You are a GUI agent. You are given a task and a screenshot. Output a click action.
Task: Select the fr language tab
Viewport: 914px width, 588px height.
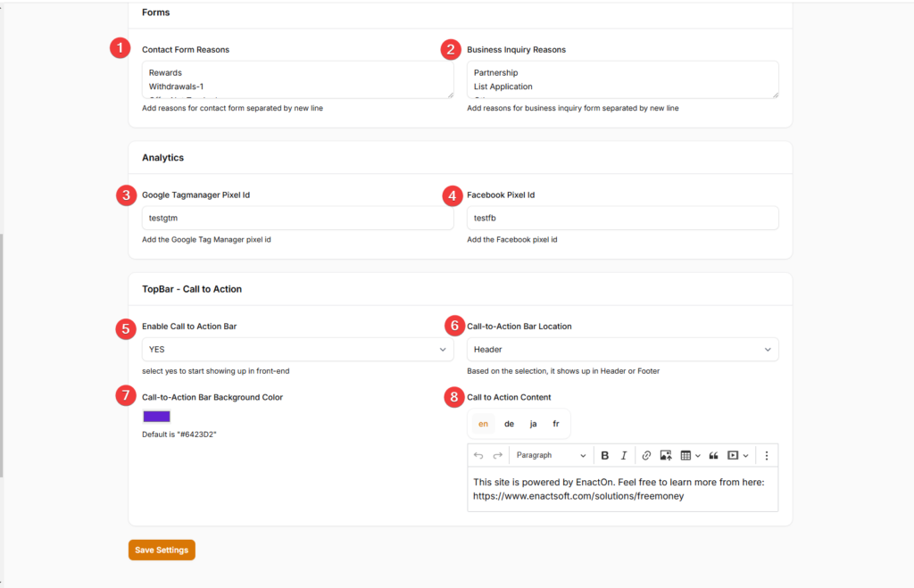(555, 424)
